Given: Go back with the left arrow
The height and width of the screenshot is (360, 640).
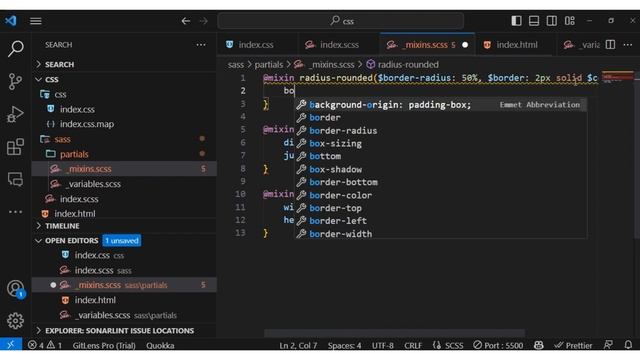Looking at the screenshot, I should coord(186,21).
